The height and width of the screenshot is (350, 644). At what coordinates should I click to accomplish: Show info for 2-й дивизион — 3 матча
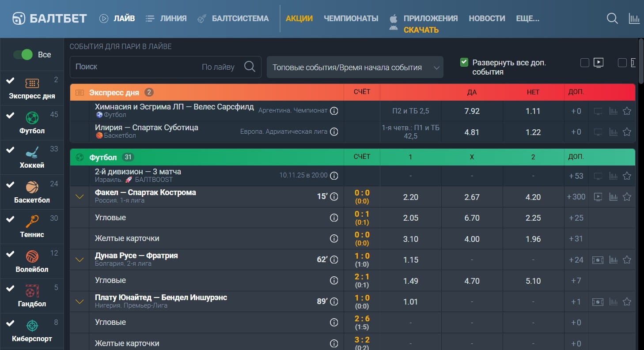(334, 176)
